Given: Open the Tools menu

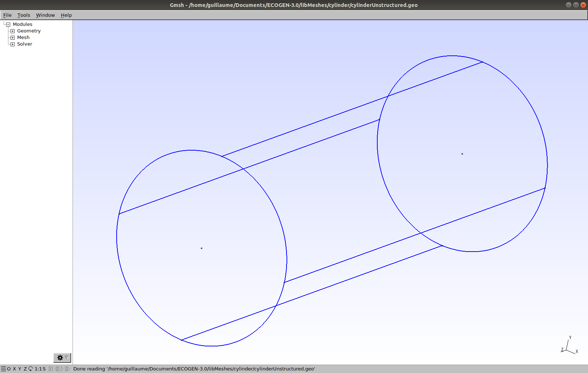Looking at the screenshot, I should tap(24, 15).
